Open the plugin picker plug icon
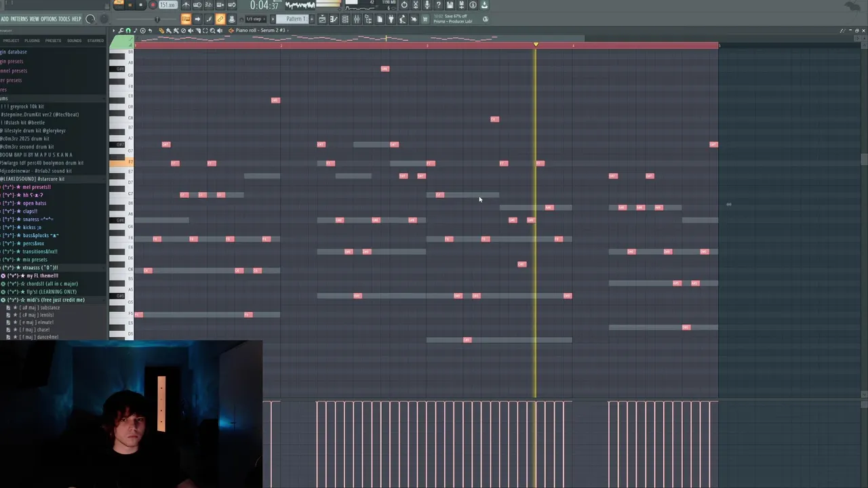This screenshot has height=488, width=868. pos(391,19)
